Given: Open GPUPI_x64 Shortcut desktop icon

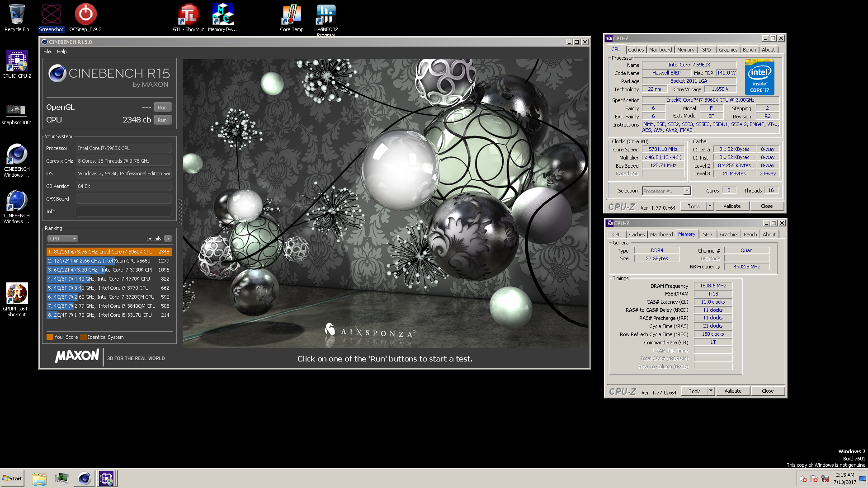Looking at the screenshot, I should tap(17, 300).
